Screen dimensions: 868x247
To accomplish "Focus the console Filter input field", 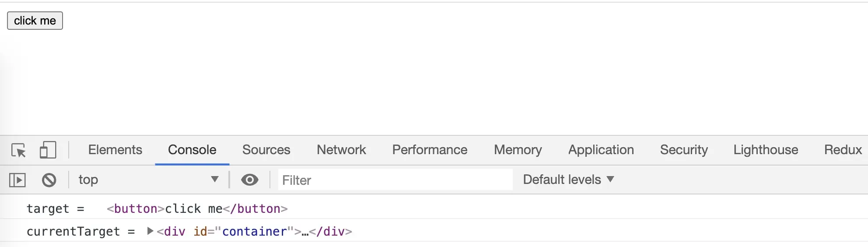I will click(x=395, y=180).
